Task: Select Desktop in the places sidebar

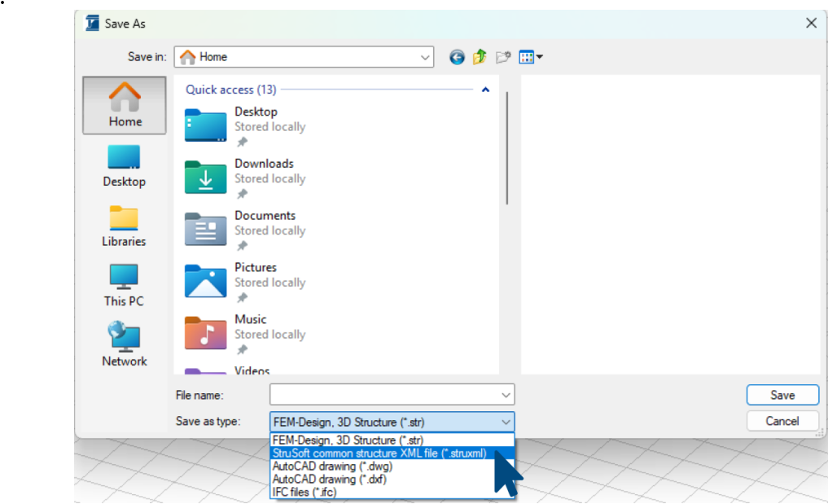Action: 125,166
